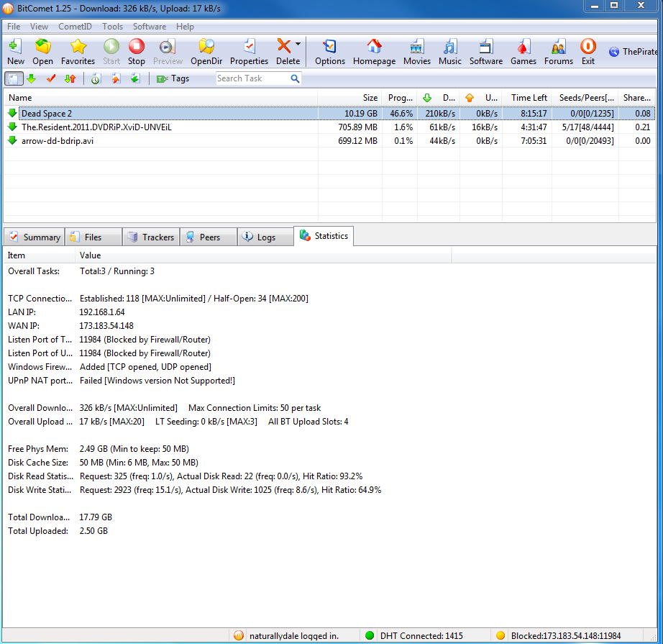Delete selected task with red X icon

pos(284,46)
